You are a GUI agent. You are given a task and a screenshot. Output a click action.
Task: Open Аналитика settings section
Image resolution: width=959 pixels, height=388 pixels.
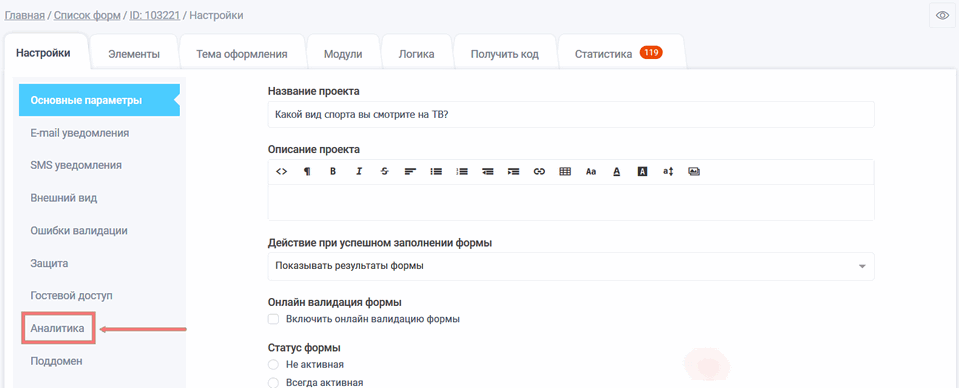point(57,329)
